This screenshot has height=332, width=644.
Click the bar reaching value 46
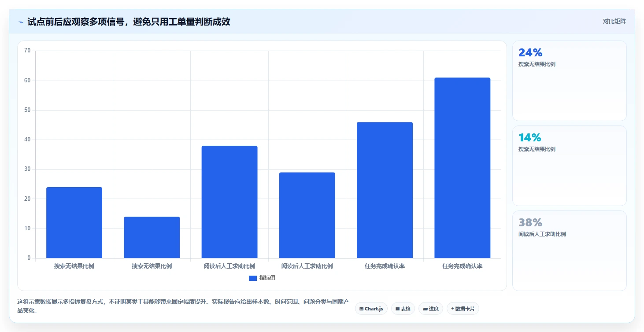385,190
